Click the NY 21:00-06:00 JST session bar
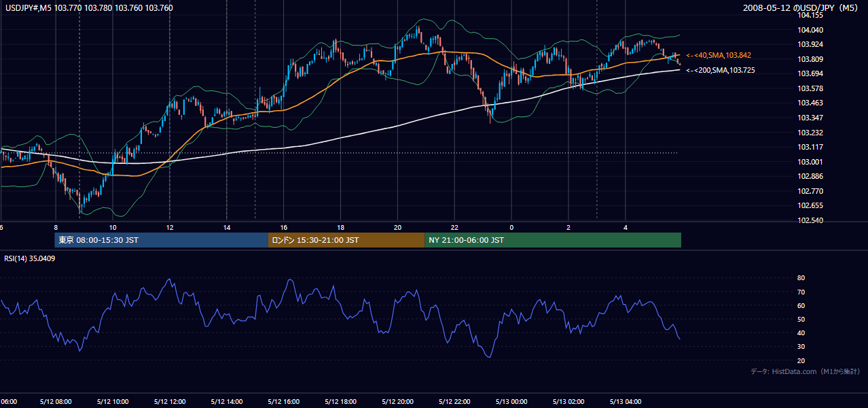This screenshot has width=868, height=408. point(553,240)
